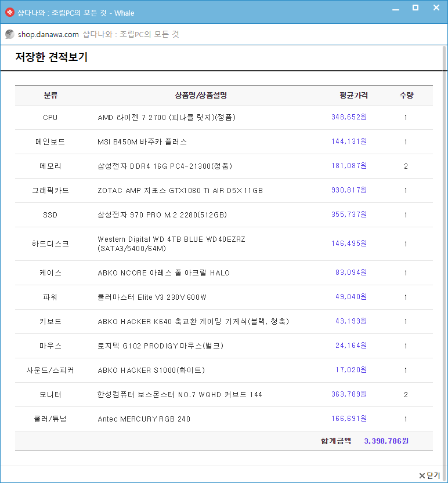The height and width of the screenshot is (483, 448).
Task: Open the case price 83,094원 link
Action: pos(351,273)
